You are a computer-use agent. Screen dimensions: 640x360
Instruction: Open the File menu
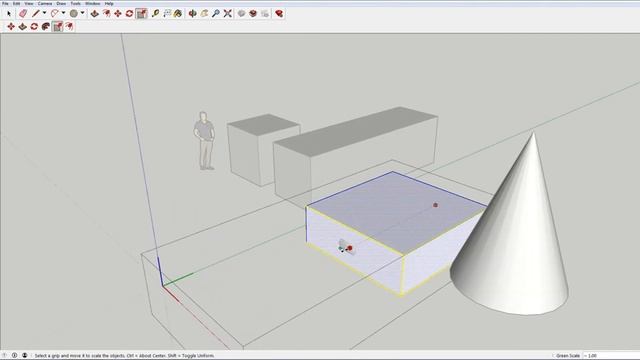(5, 3)
